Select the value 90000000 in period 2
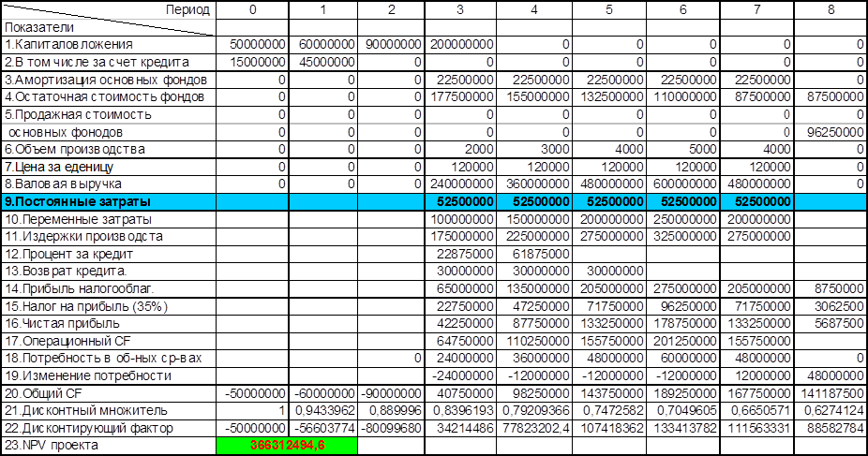The height and width of the screenshot is (456, 868). pos(393,44)
